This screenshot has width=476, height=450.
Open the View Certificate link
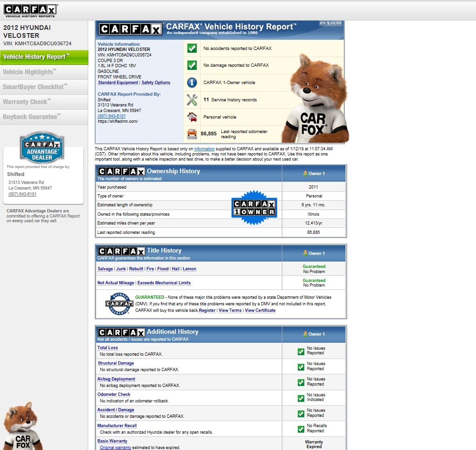coord(260,310)
